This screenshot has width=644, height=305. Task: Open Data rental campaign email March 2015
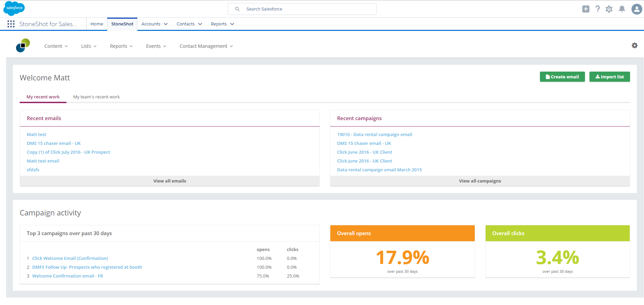379,170
